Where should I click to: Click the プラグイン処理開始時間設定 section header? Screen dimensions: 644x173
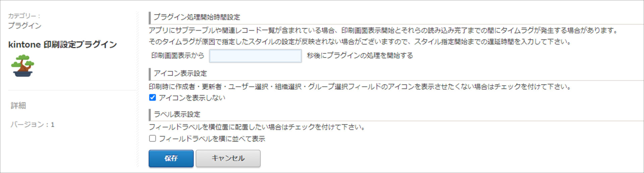point(197,17)
